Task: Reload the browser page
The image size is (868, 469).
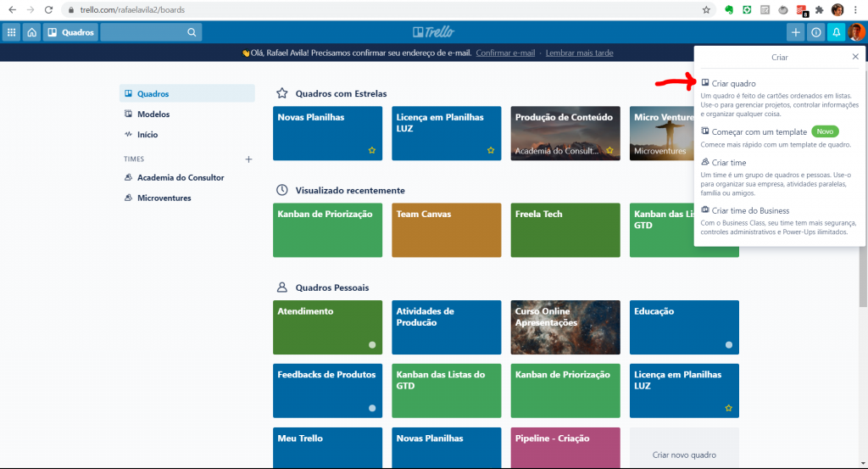Action: [x=48, y=10]
